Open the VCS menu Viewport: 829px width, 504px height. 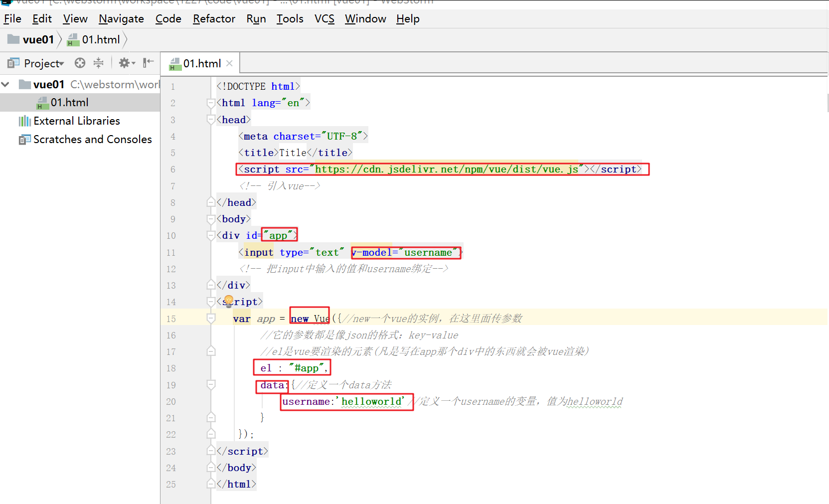pyautogui.click(x=324, y=19)
